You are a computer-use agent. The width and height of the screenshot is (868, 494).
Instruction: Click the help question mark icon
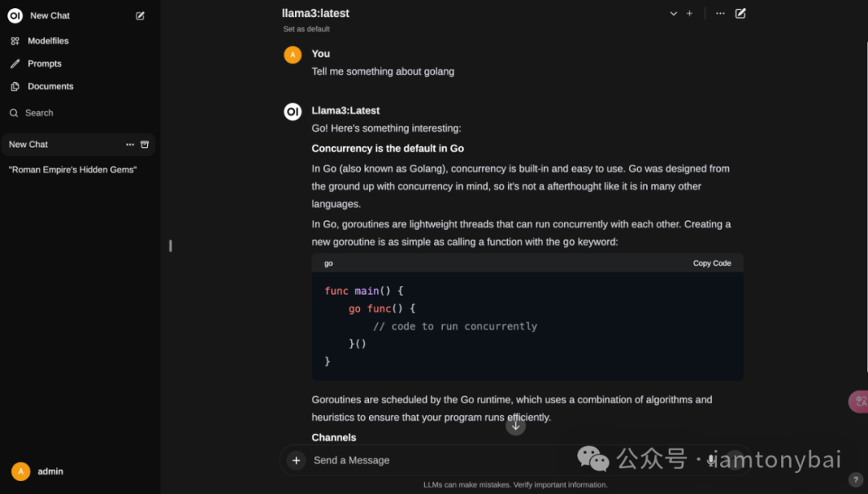[x=855, y=480]
